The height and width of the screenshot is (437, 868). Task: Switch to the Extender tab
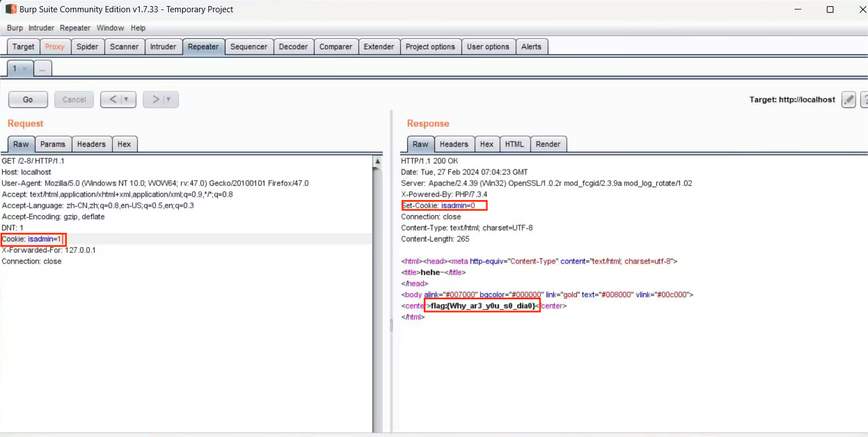(x=379, y=47)
